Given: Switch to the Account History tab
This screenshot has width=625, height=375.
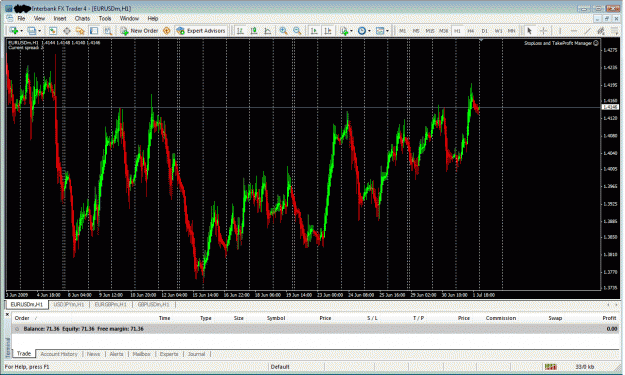Looking at the screenshot, I should tap(59, 354).
